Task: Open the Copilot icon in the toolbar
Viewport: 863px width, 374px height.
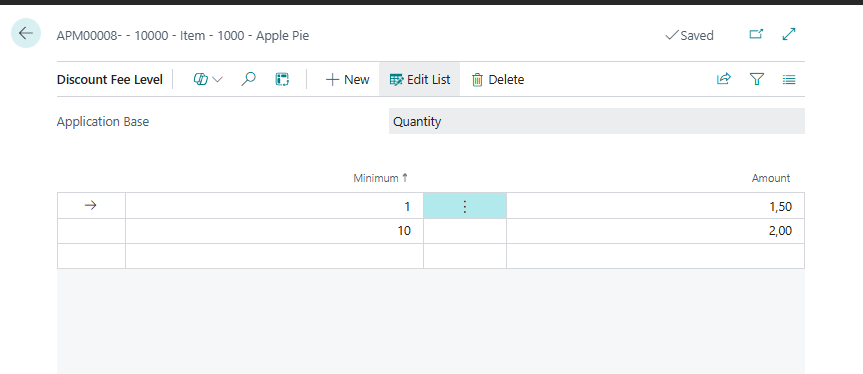Action: point(200,80)
